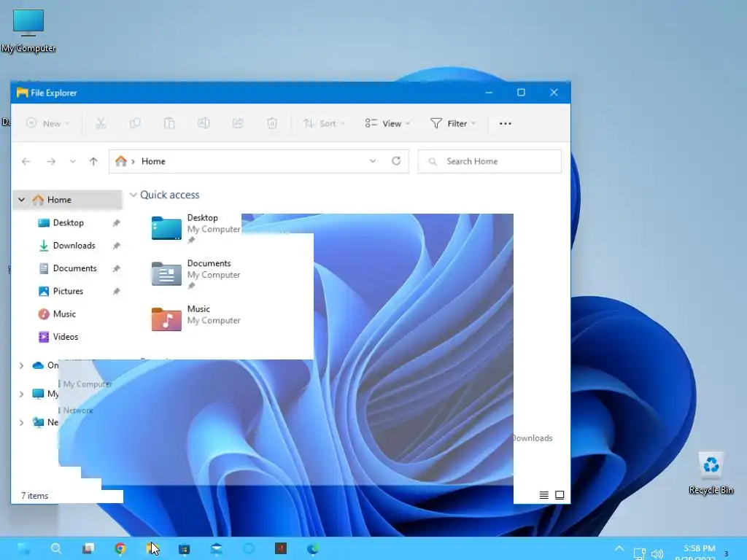
Task: Select Pictures in navigation pane
Action: click(x=68, y=292)
